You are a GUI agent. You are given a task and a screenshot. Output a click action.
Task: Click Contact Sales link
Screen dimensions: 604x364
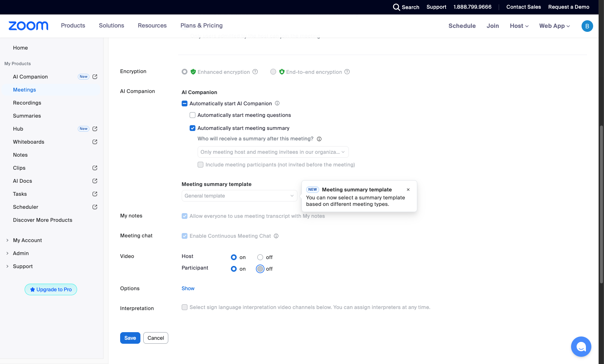[x=524, y=7]
